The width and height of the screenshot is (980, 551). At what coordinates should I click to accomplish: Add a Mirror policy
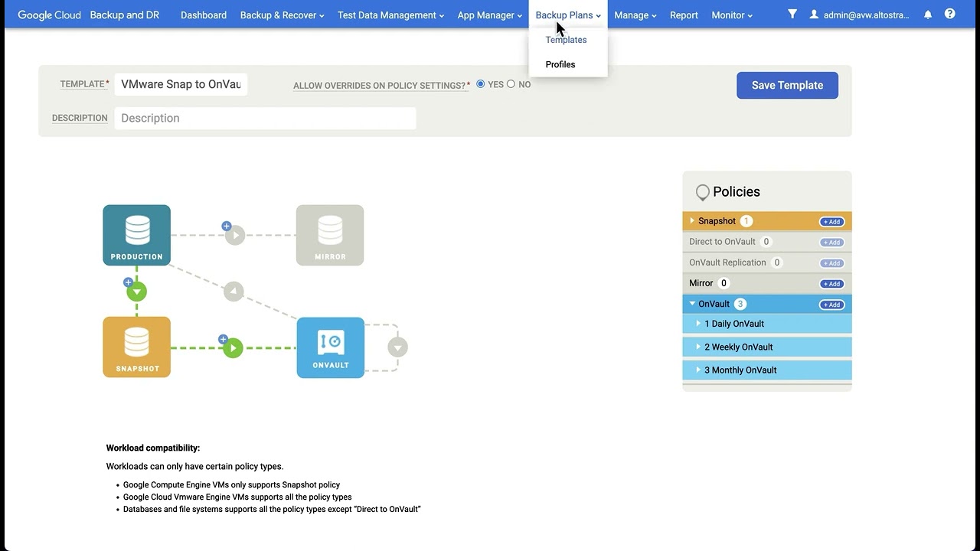coord(831,284)
